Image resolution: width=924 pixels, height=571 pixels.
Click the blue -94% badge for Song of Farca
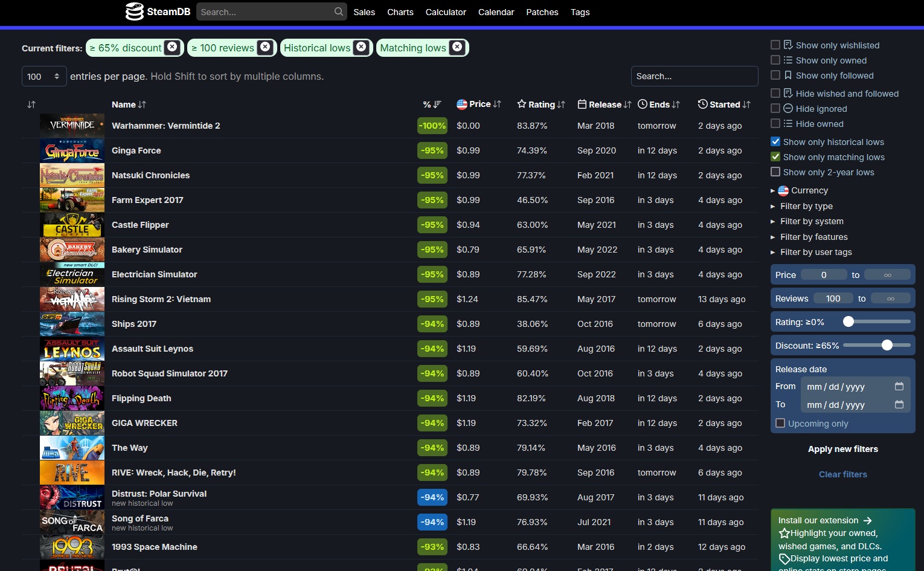tap(432, 522)
